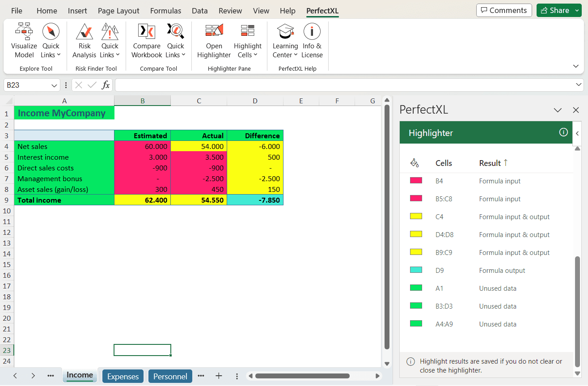
Task: Click the Comments button
Action: [504, 10]
